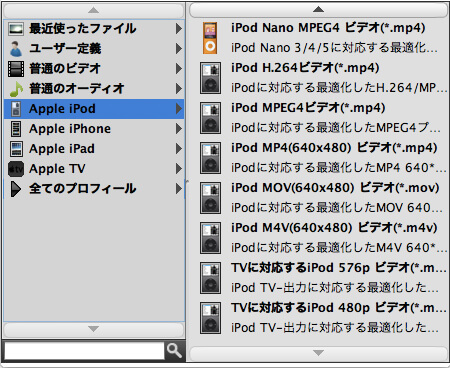This screenshot has width=450, height=368.
Task: Choose TVに対応するiPod 576p ビデオ title
Action: 339,268
